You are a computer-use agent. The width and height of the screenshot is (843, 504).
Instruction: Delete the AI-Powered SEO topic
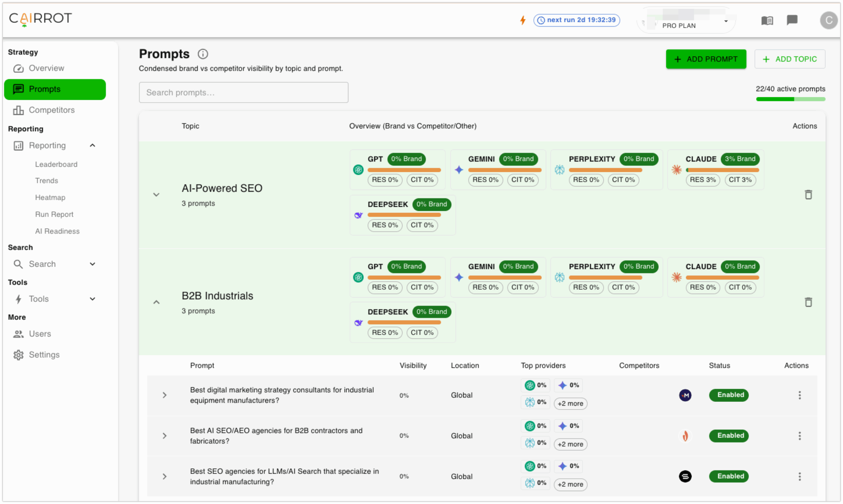click(808, 195)
